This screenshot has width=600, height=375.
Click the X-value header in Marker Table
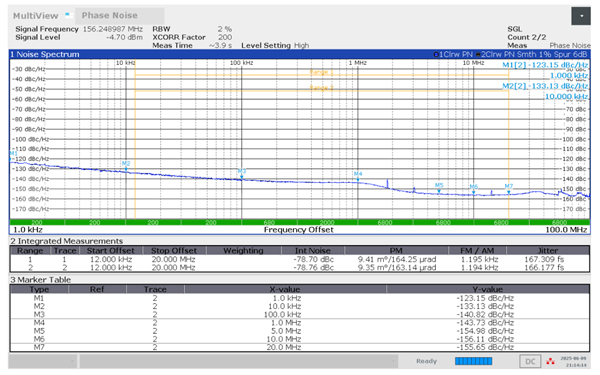(x=285, y=289)
